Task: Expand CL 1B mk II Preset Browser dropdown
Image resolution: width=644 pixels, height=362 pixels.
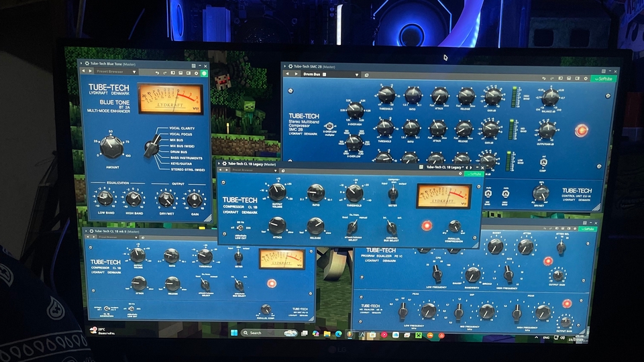Action: 136,237
